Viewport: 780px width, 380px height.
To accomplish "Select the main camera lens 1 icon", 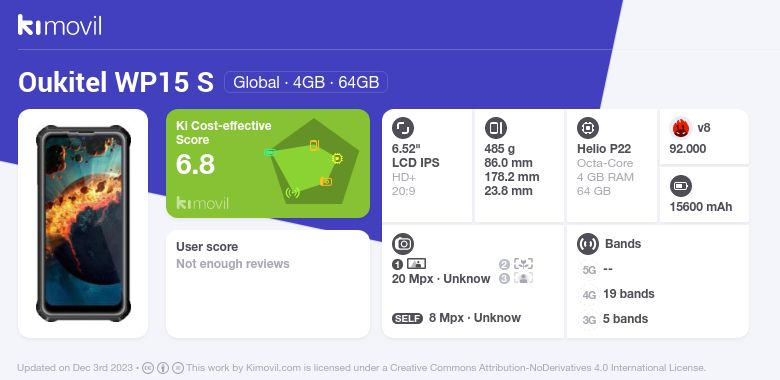I will pos(416,264).
